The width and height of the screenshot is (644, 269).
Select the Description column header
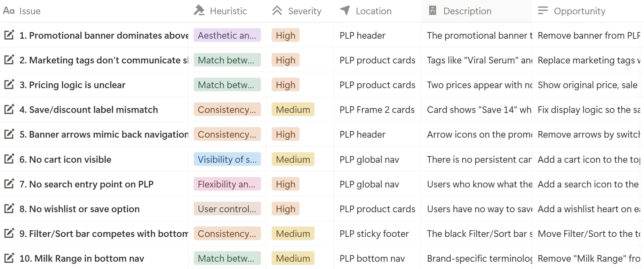[477, 11]
